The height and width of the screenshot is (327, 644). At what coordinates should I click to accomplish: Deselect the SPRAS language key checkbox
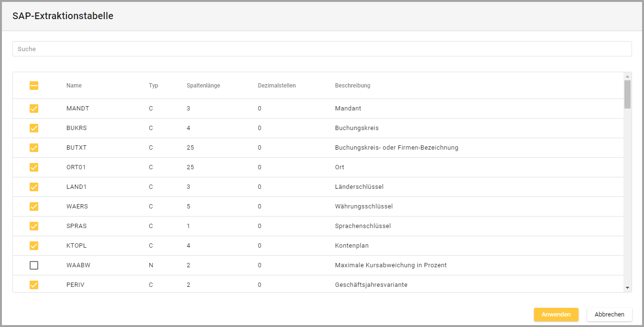(34, 226)
